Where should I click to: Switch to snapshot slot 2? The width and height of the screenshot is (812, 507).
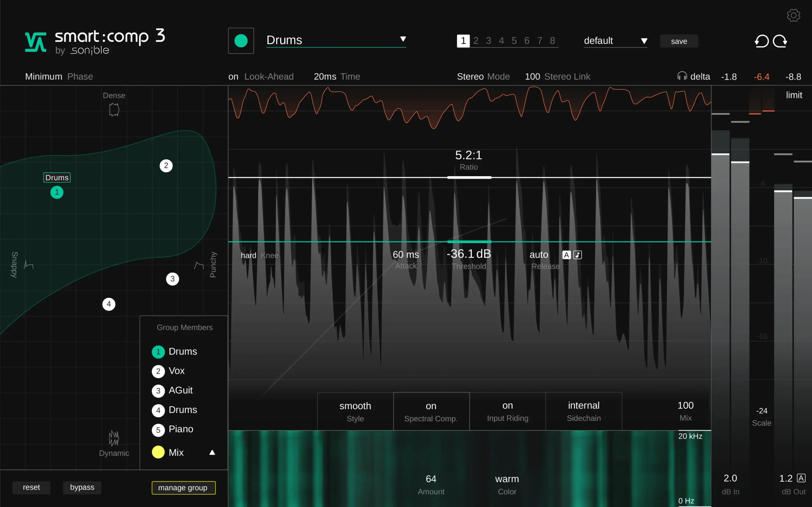(x=476, y=41)
